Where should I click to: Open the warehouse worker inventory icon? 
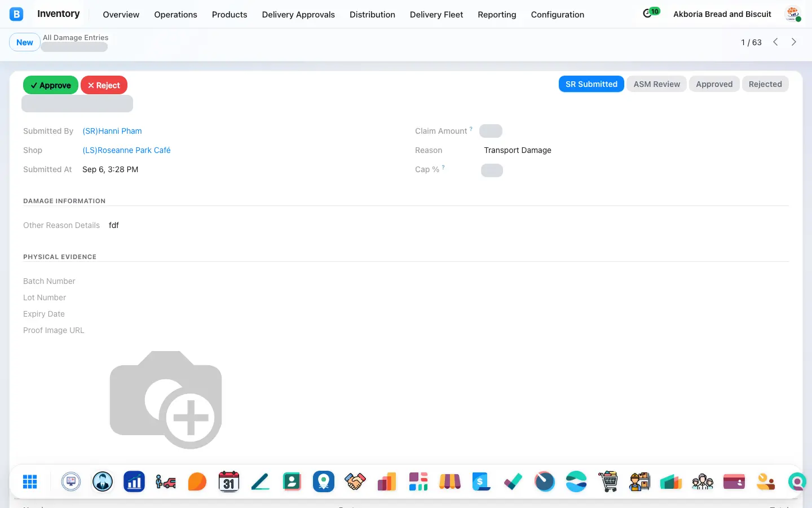pyautogui.click(x=639, y=481)
